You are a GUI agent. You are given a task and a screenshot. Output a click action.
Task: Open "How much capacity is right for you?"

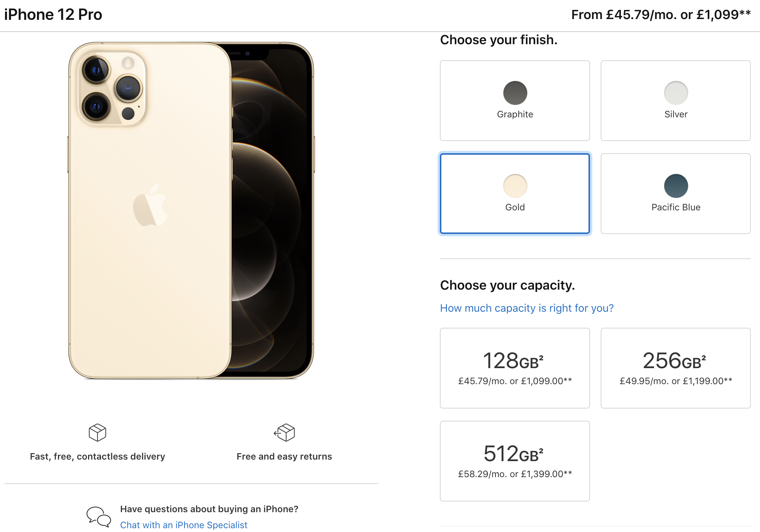pos(527,308)
